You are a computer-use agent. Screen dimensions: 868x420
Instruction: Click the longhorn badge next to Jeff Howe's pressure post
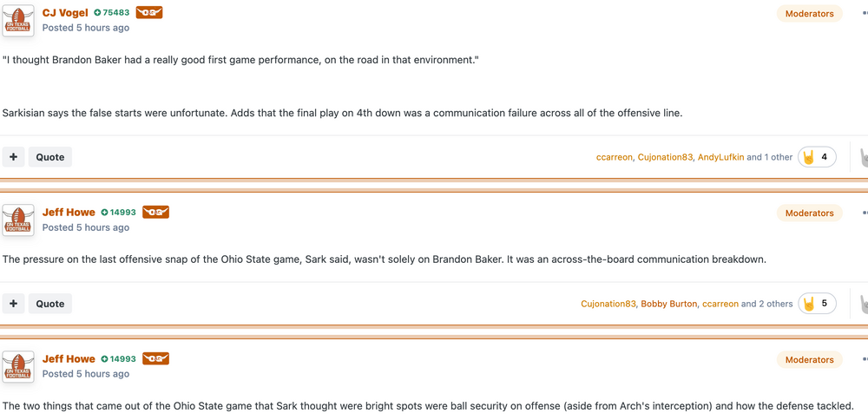coord(155,213)
